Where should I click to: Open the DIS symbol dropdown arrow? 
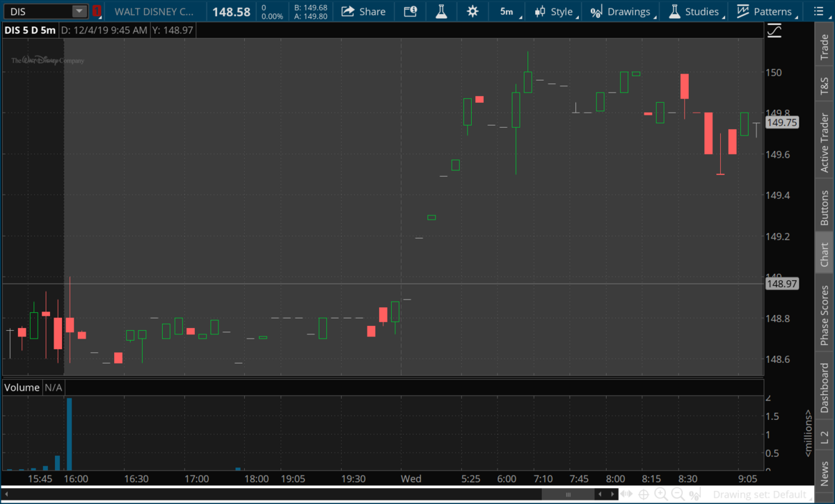coord(79,11)
